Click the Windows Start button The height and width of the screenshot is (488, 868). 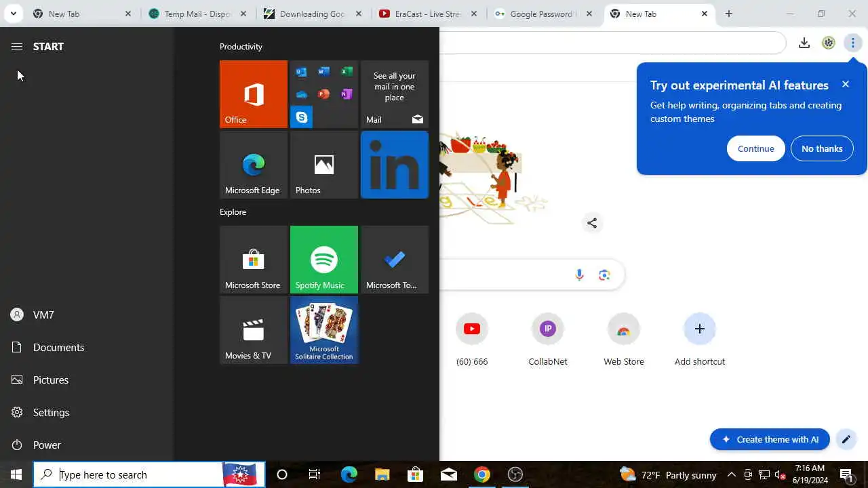click(x=16, y=474)
